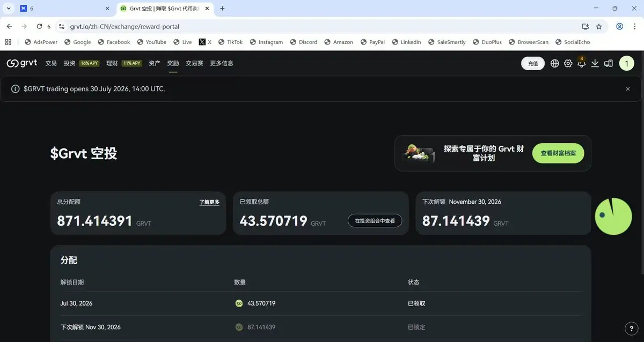The image size is (644, 342).
Task: Click the November 30, 2026 next unlock date
Action: (x=475, y=202)
